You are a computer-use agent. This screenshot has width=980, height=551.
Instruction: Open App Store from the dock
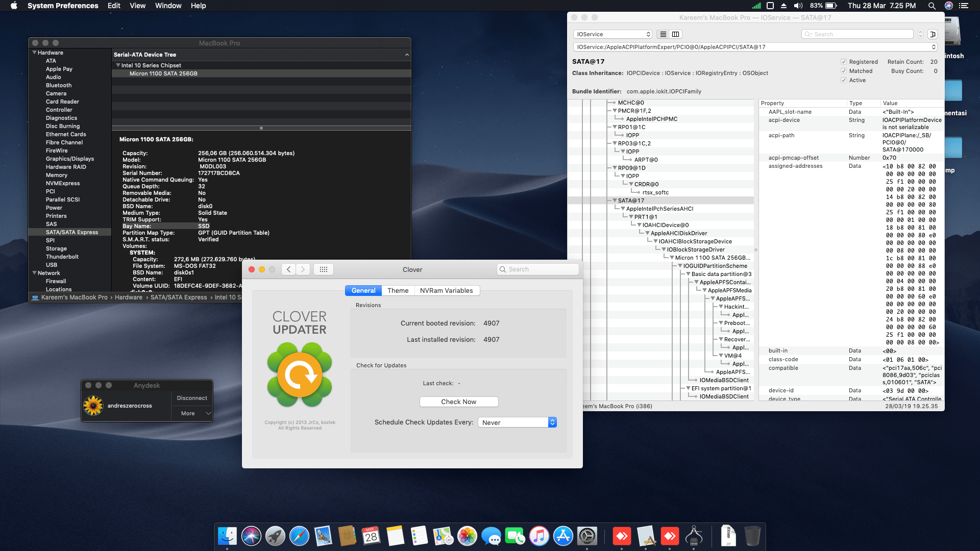click(563, 536)
